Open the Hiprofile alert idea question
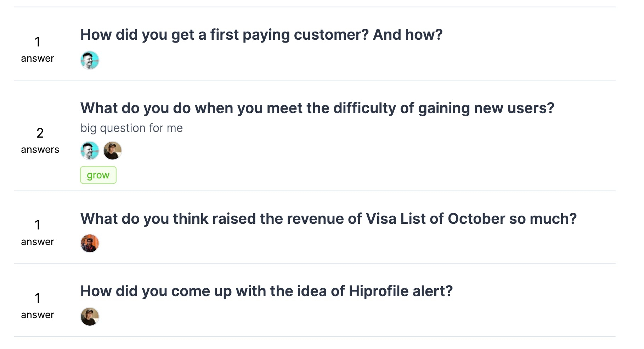 coord(267,291)
